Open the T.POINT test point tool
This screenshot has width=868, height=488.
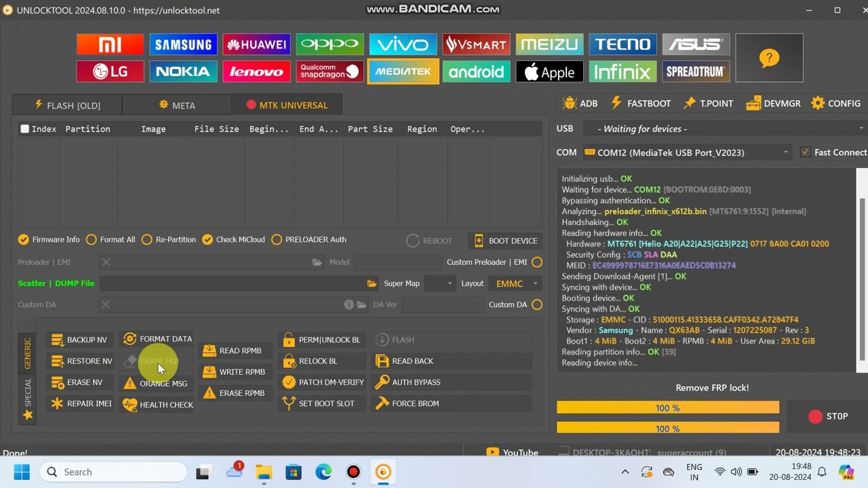[x=708, y=103]
